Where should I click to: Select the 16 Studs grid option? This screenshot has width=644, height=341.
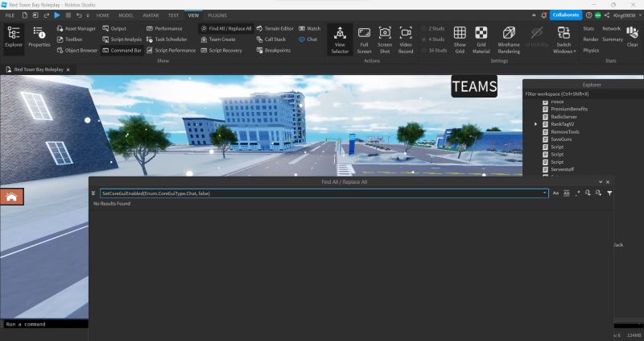pos(434,51)
